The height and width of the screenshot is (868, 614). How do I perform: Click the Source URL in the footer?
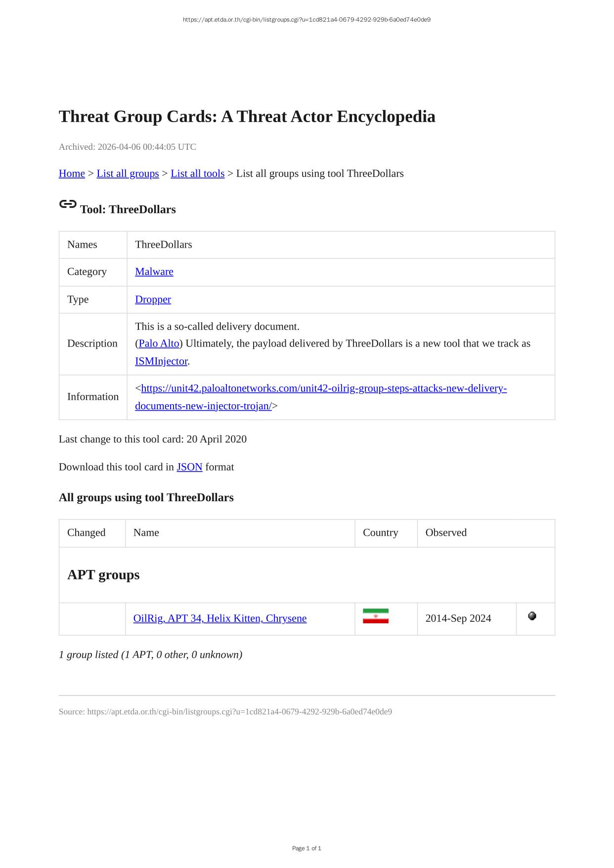[239, 712]
